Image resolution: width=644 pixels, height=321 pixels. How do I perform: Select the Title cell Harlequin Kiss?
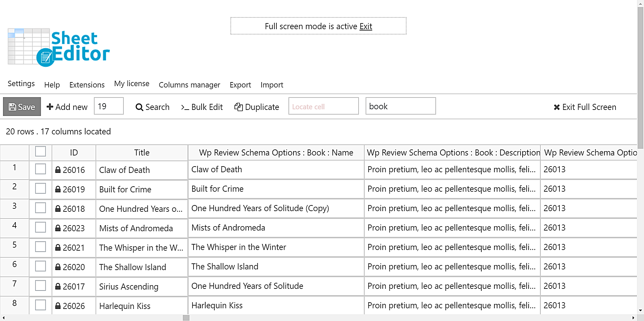pos(142,306)
